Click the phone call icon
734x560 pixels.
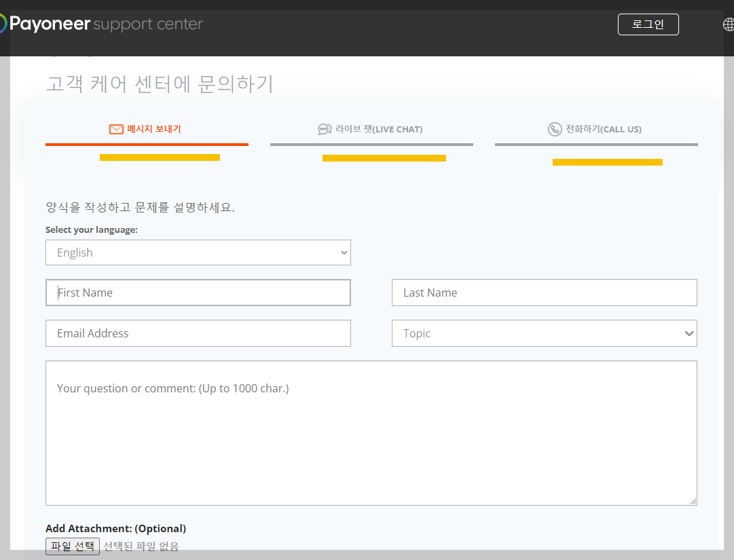[x=555, y=129]
